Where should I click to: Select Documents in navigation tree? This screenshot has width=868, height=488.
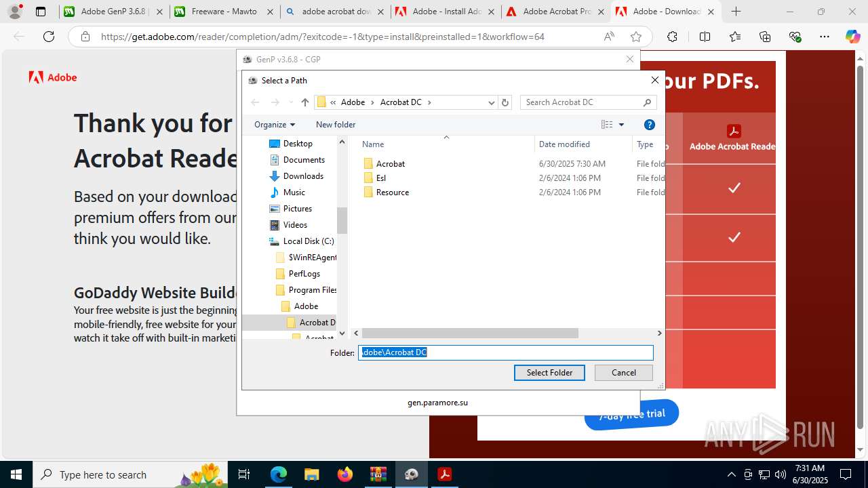pos(303,160)
